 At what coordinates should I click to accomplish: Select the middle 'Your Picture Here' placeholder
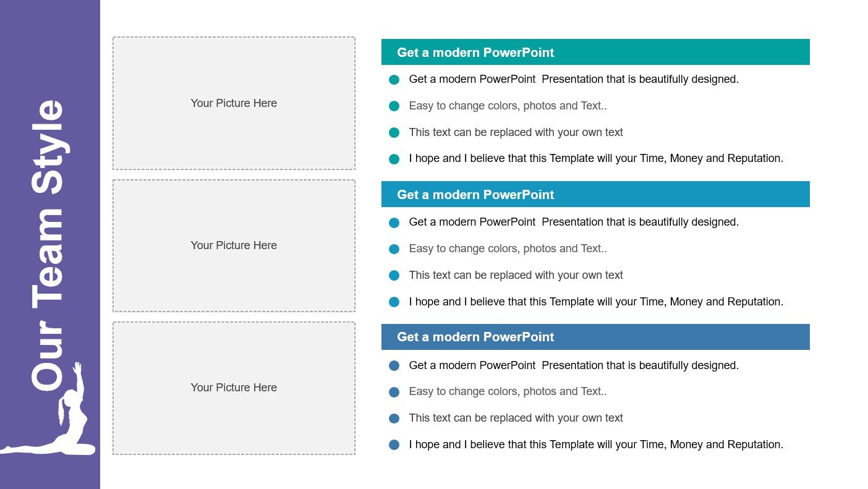tap(234, 245)
